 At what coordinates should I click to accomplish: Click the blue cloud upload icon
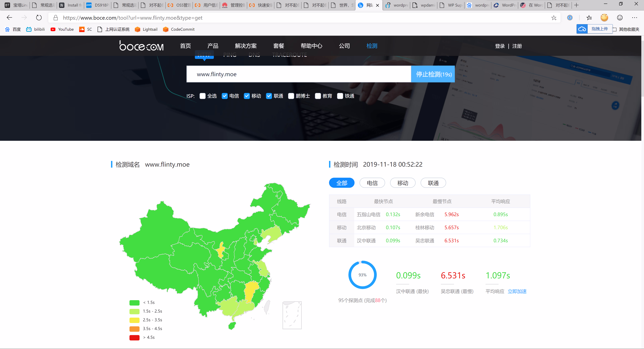(x=582, y=29)
